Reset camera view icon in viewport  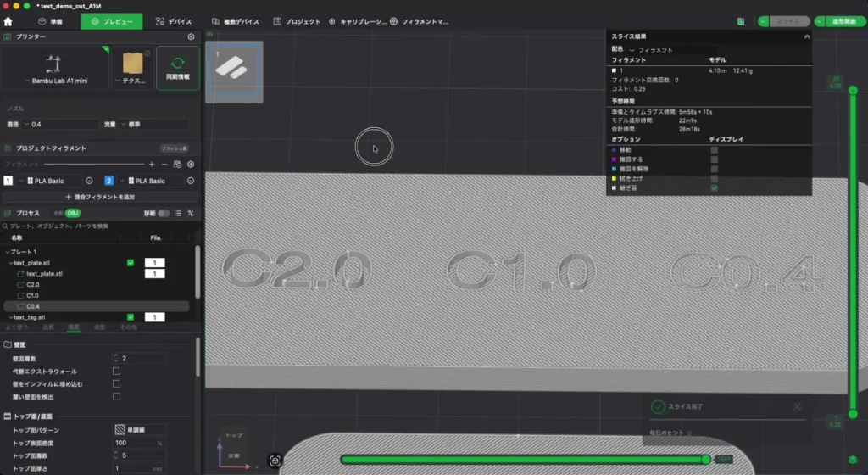tap(275, 461)
